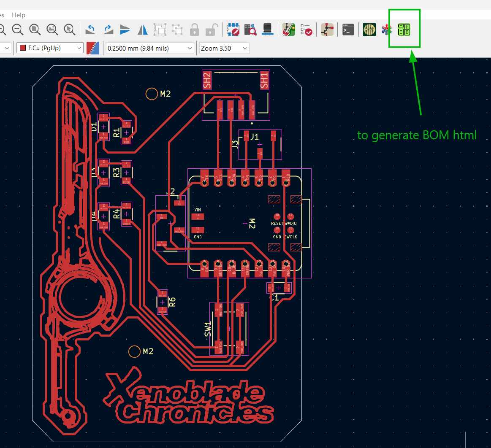Select the R4 resistor reference label

[x=116, y=214]
